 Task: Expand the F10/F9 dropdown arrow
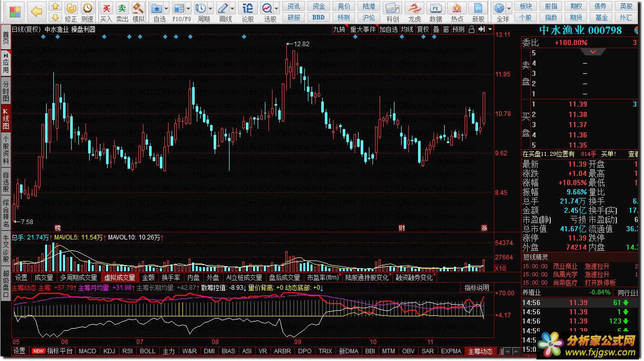point(189,9)
